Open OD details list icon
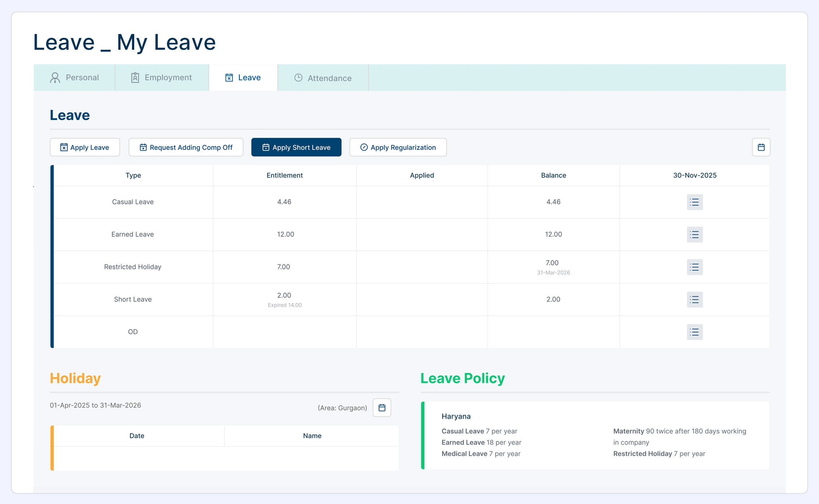 coord(694,332)
